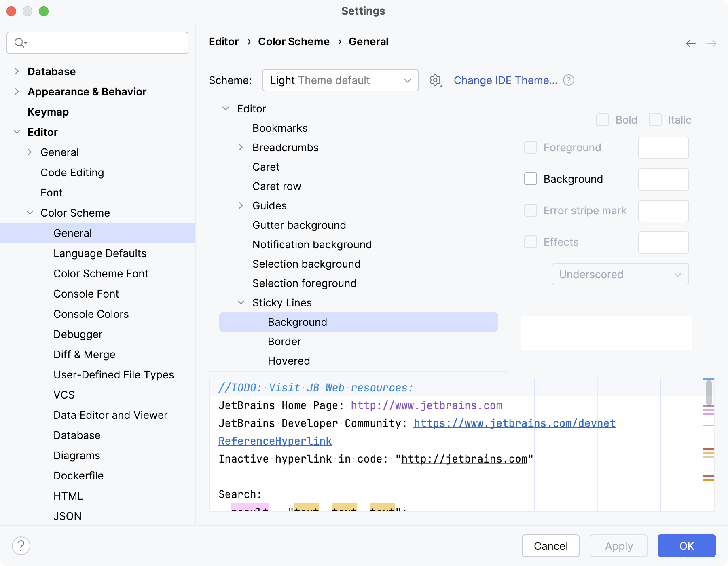Open help with the bottom-left question mark
The image size is (728, 566).
21,546
